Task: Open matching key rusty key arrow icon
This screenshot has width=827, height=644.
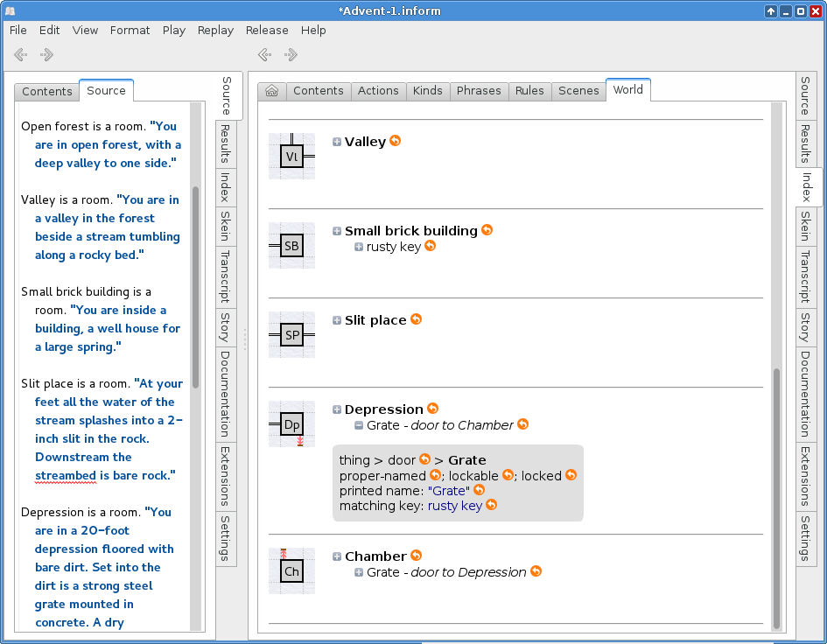Action: tap(491, 505)
